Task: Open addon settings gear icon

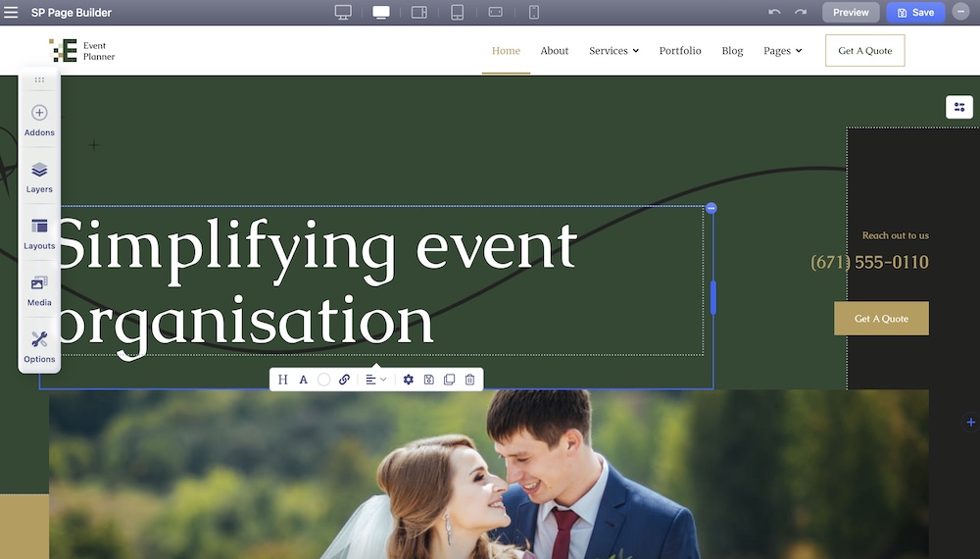Action: tap(409, 380)
